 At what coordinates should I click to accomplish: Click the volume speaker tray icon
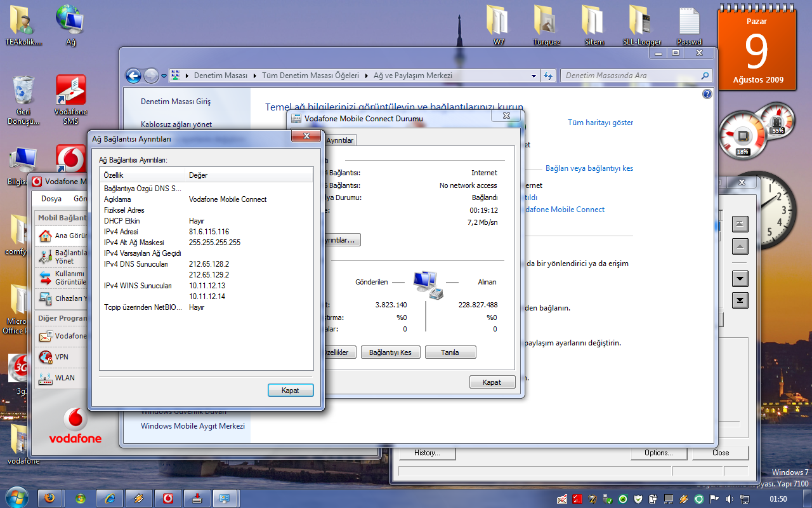[730, 498]
